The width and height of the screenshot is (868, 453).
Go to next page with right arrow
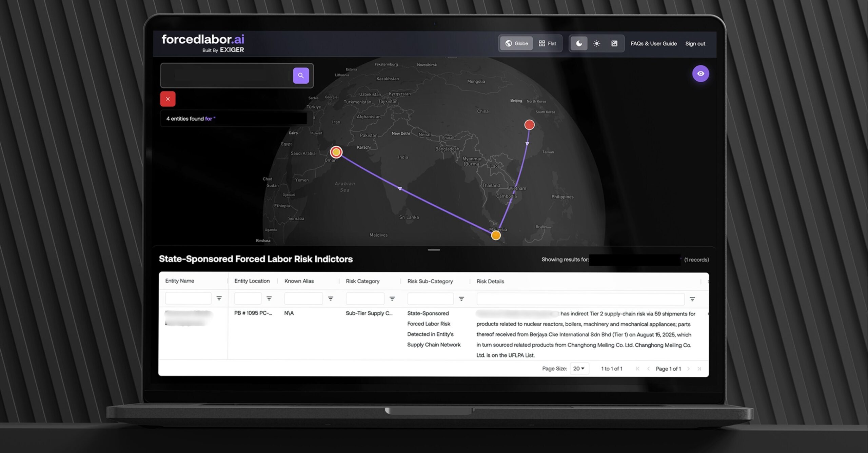[688, 369]
